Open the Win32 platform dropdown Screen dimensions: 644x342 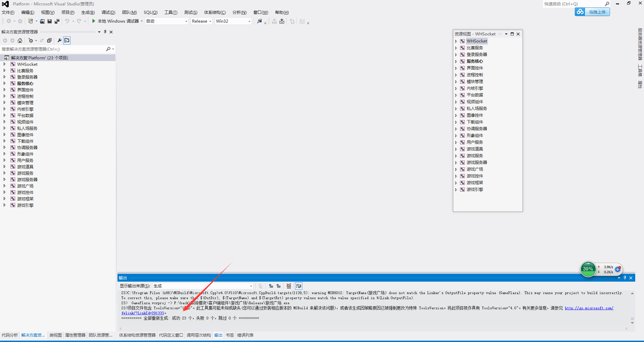pyautogui.click(x=233, y=21)
